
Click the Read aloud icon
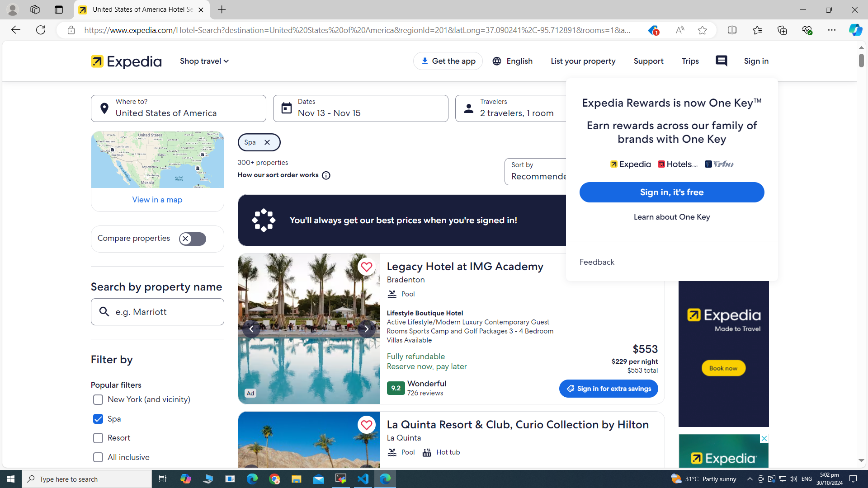(679, 30)
